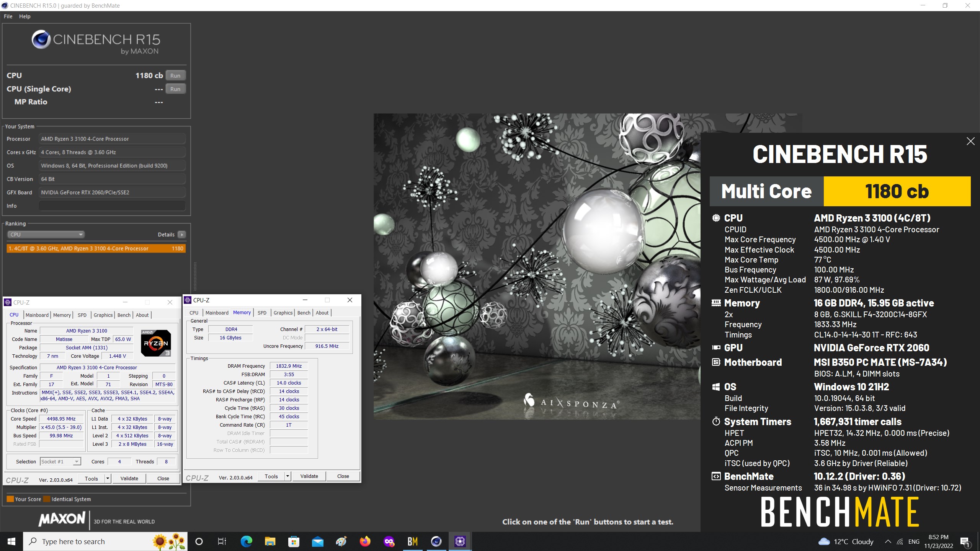Expand Tools dropdown arrow in right CPU-Z
This screenshot has height=551, width=980.
click(x=288, y=476)
